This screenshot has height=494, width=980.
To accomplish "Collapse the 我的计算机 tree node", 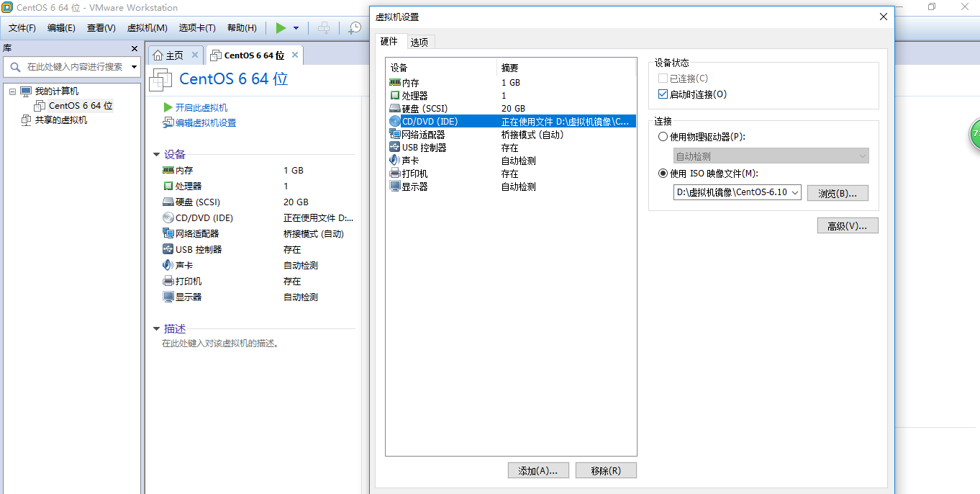I will coord(12,91).
